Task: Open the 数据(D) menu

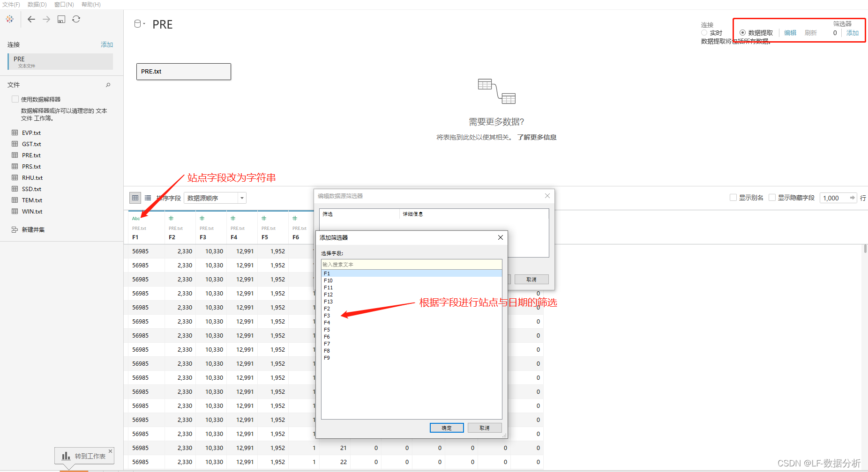Action: tap(37, 4)
